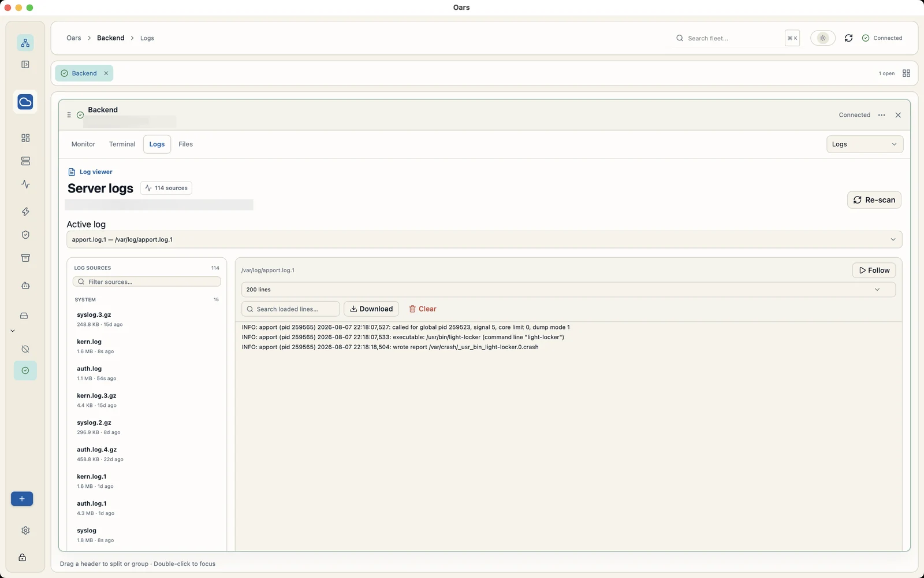Click the Search fleet field

(729, 38)
